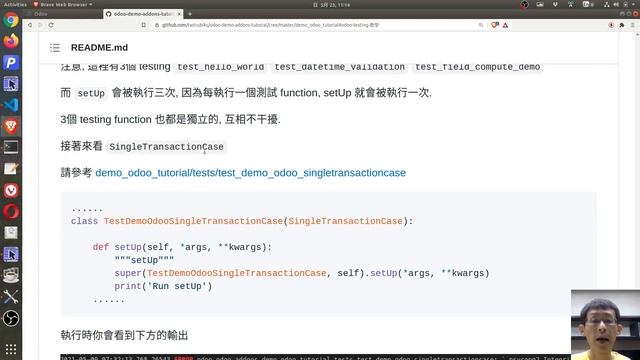Open Brave Rewards triangle icon
This screenshot has height=360, width=640.
[x=505, y=25]
